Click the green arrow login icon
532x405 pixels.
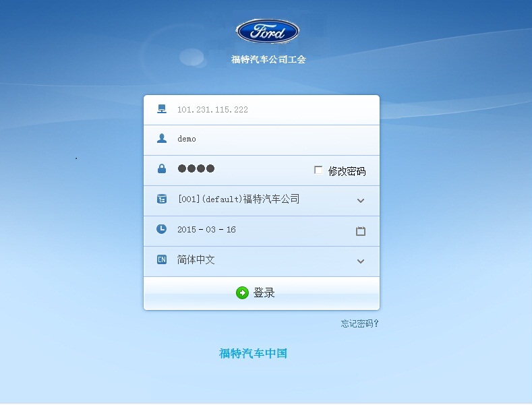pyautogui.click(x=242, y=292)
